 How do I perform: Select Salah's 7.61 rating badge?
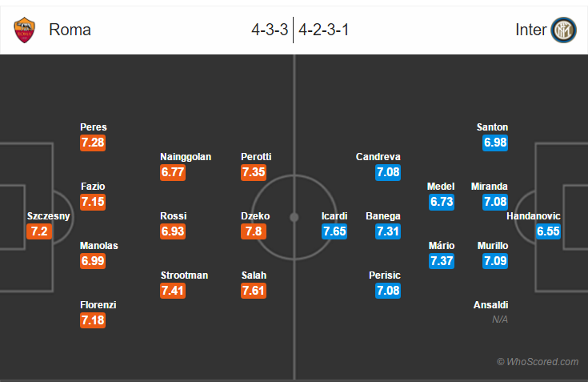point(254,291)
